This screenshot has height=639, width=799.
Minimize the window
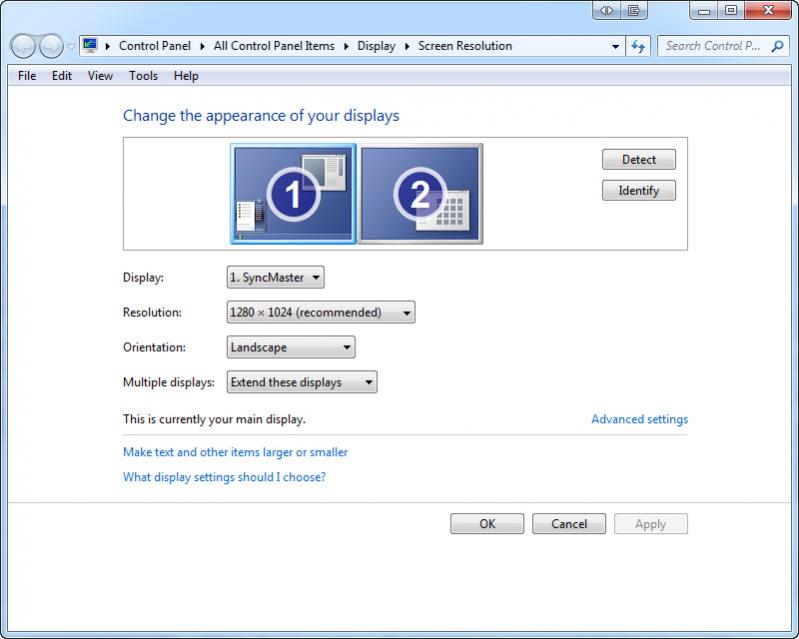[704, 10]
